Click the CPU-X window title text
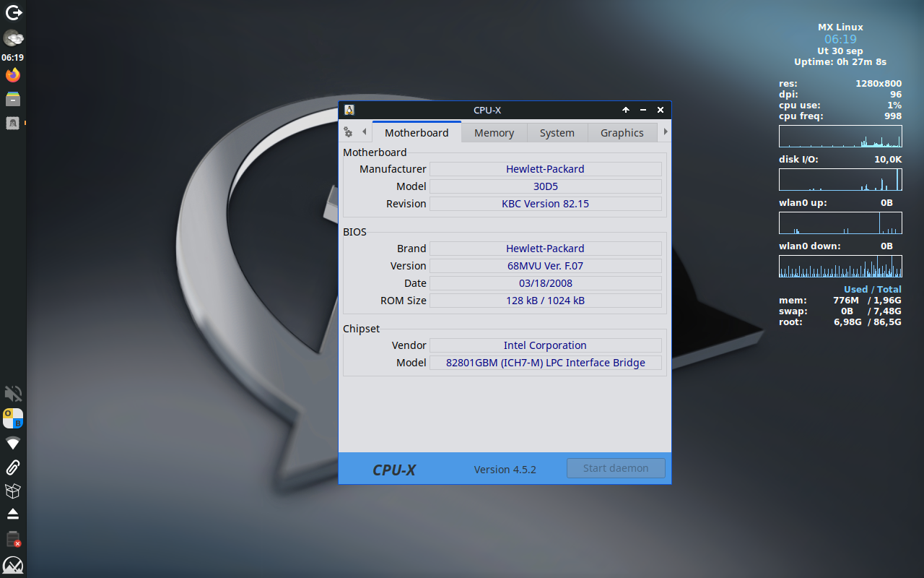924x578 pixels. (x=487, y=110)
